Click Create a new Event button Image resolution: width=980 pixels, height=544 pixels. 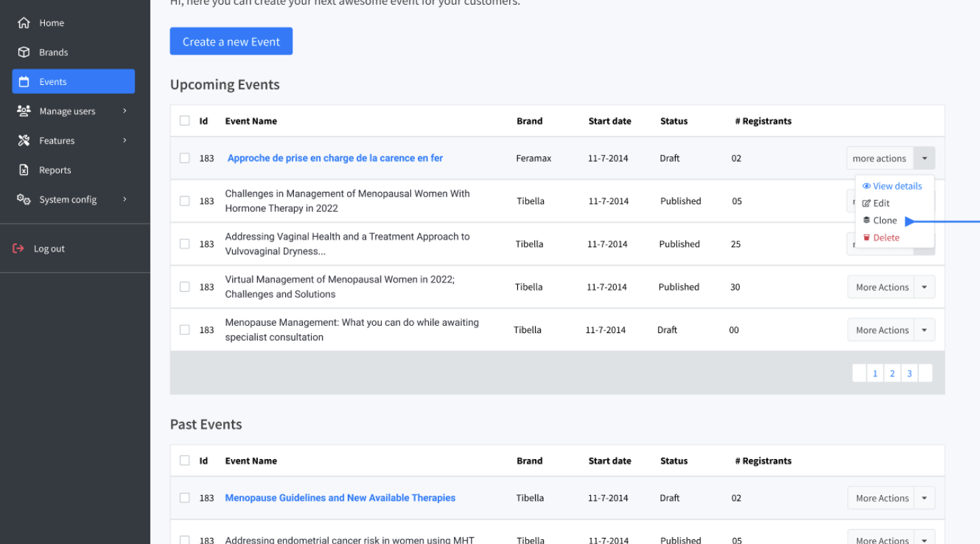coord(231,41)
